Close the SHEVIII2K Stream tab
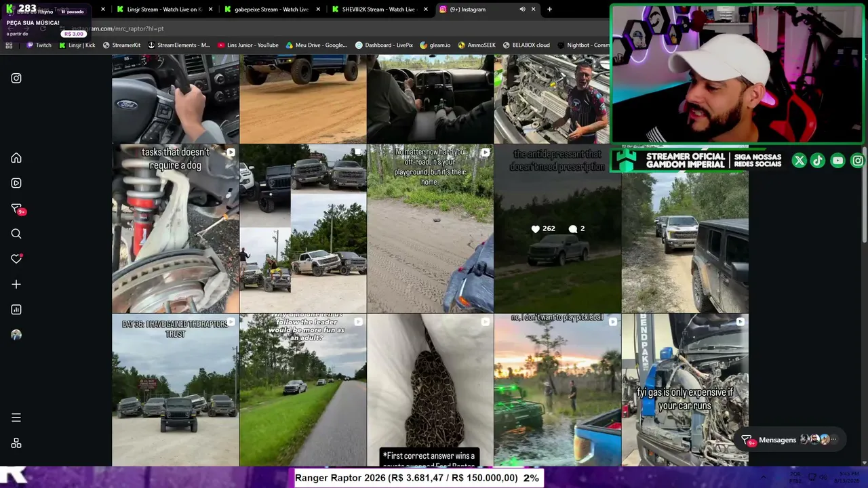The width and height of the screenshot is (868, 488). 426,9
